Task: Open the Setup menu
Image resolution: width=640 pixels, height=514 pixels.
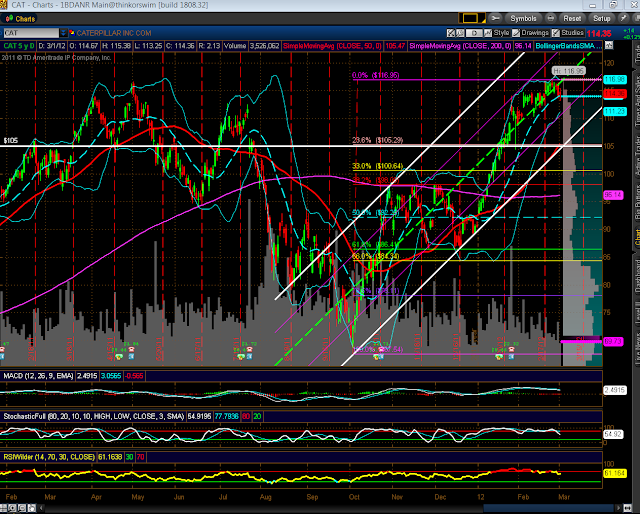Action: (x=601, y=19)
